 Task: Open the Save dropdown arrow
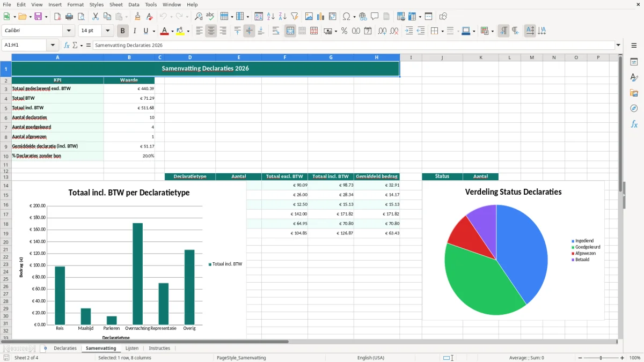click(x=46, y=17)
